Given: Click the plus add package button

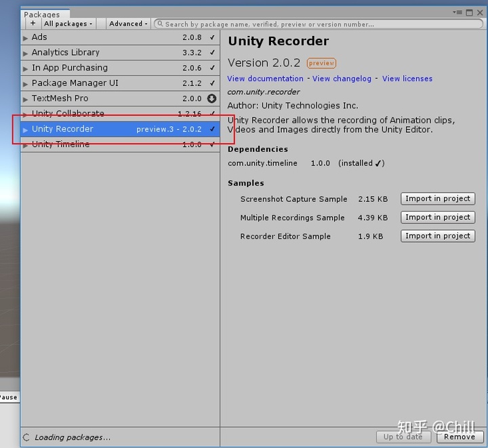Looking at the screenshot, I should [33, 23].
